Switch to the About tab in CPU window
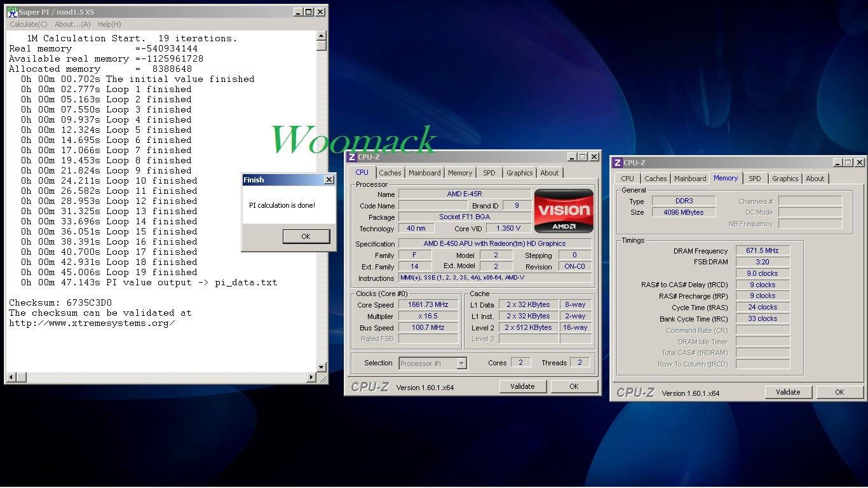The image size is (868, 488). click(x=550, y=173)
